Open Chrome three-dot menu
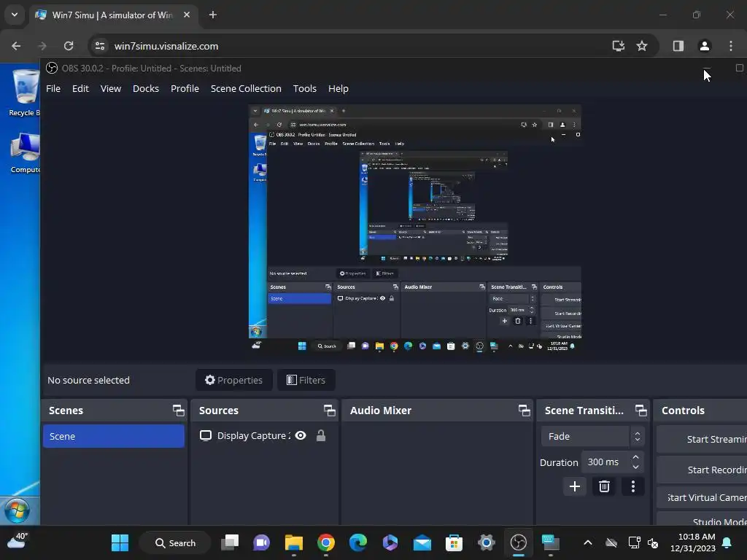 [731, 46]
